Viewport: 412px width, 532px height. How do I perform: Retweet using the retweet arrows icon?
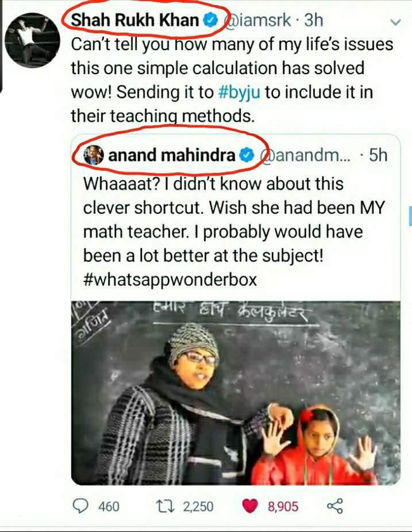[x=165, y=507]
